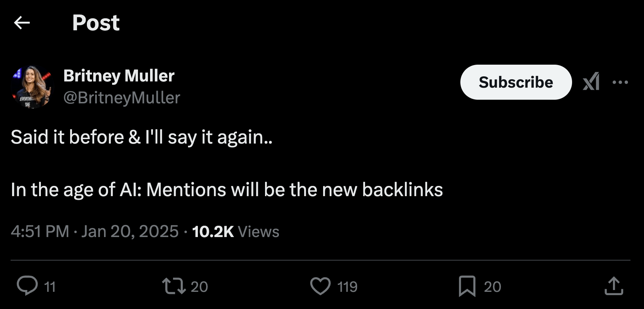Subscribe to Britney Muller
Image resolution: width=644 pixels, height=309 pixels.
516,82
